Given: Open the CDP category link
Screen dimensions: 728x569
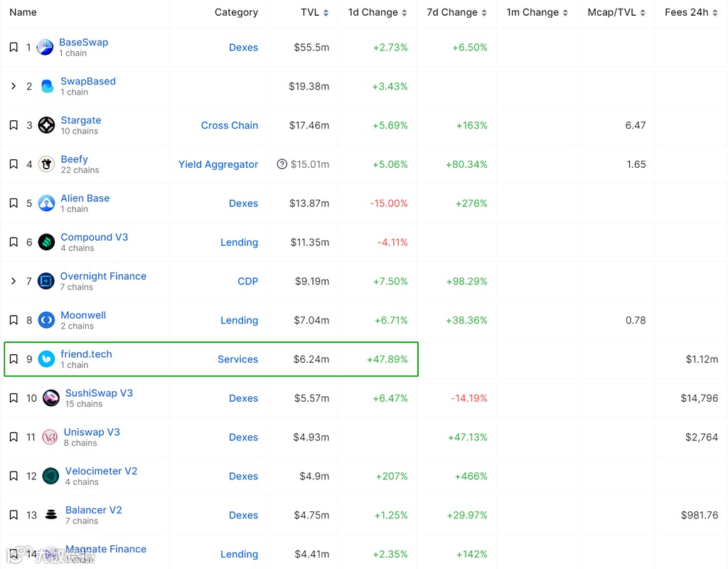Looking at the screenshot, I should [248, 282].
